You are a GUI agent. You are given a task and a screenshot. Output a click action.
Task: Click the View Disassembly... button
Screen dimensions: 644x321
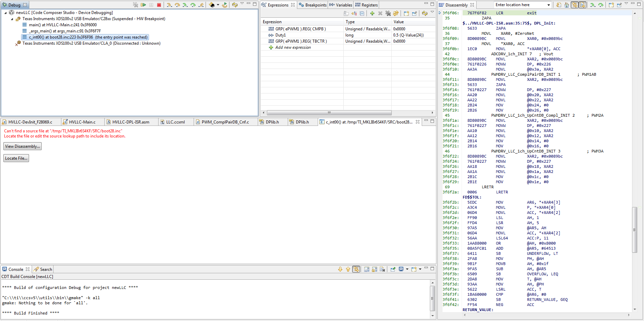23,146
